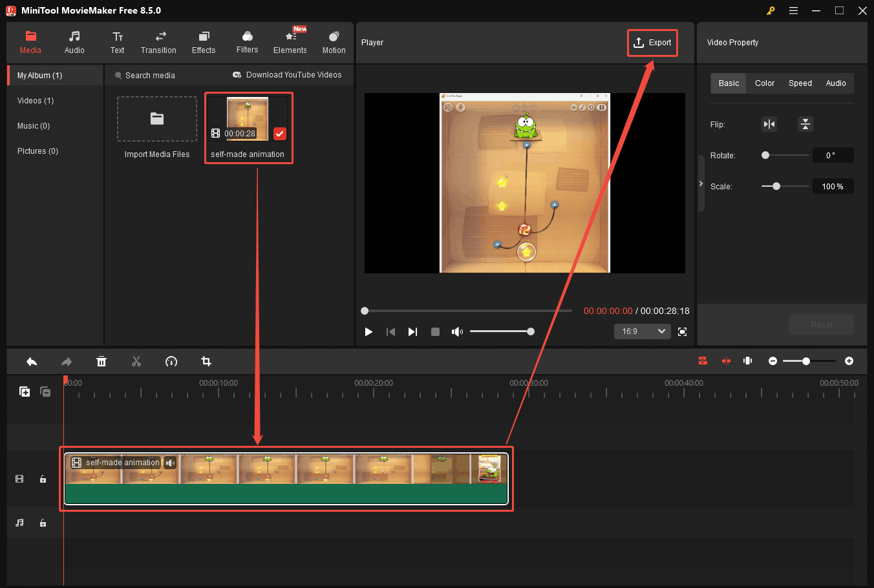The image size is (874, 588).
Task: Select the Crop tool in the timeline toolbar
Action: click(206, 361)
